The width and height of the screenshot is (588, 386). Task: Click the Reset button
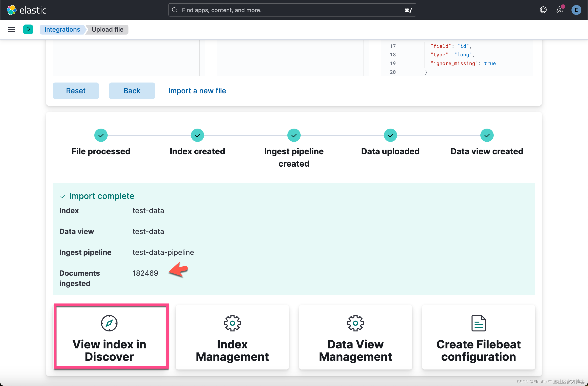[x=76, y=91]
